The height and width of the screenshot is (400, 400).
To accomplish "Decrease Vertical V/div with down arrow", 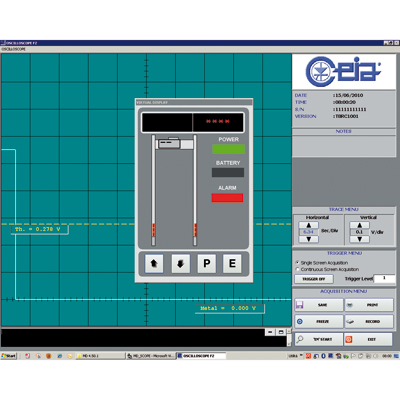I will tap(359, 239).
